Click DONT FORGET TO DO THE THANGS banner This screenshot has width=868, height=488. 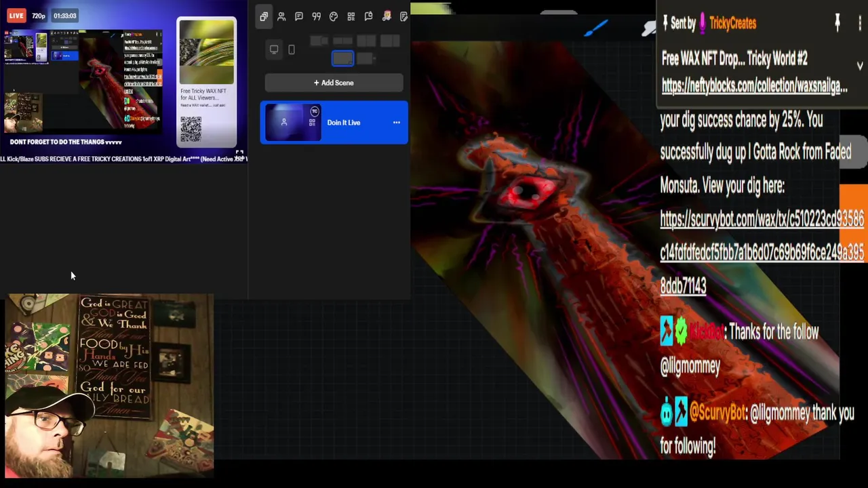pos(66,142)
